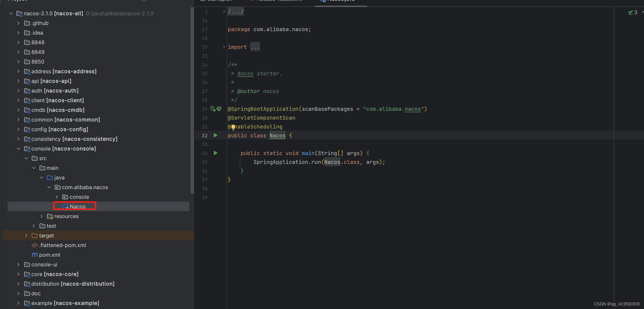Expand the console package under com.alibaba.nacos
Screen dimensions: 644x309
pos(57,197)
